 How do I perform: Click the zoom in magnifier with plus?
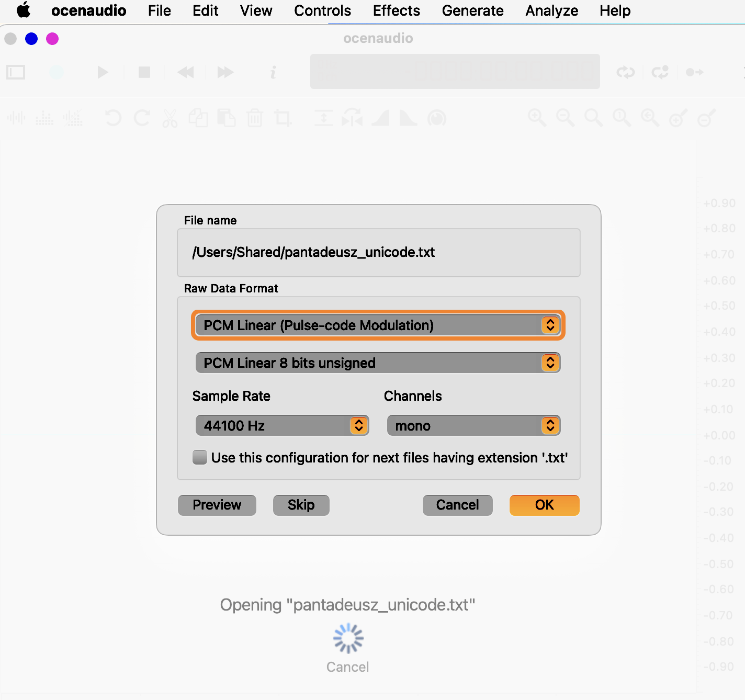[x=537, y=118]
